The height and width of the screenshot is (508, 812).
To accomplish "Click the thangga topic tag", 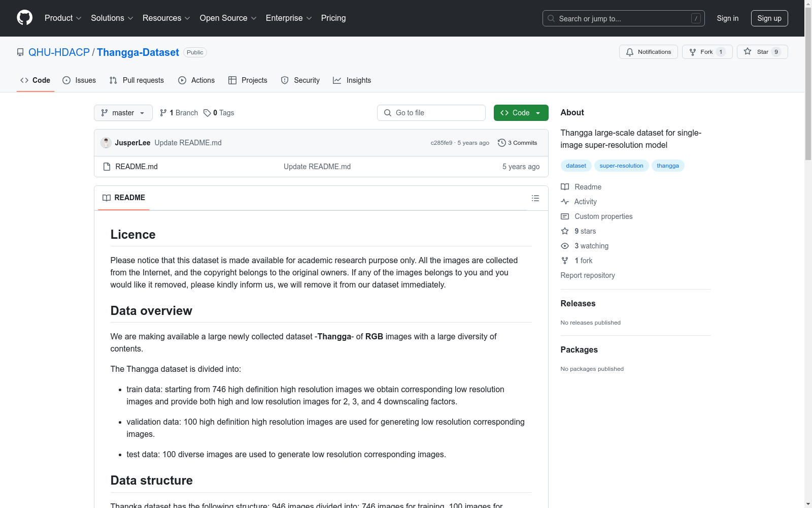I will [668, 166].
